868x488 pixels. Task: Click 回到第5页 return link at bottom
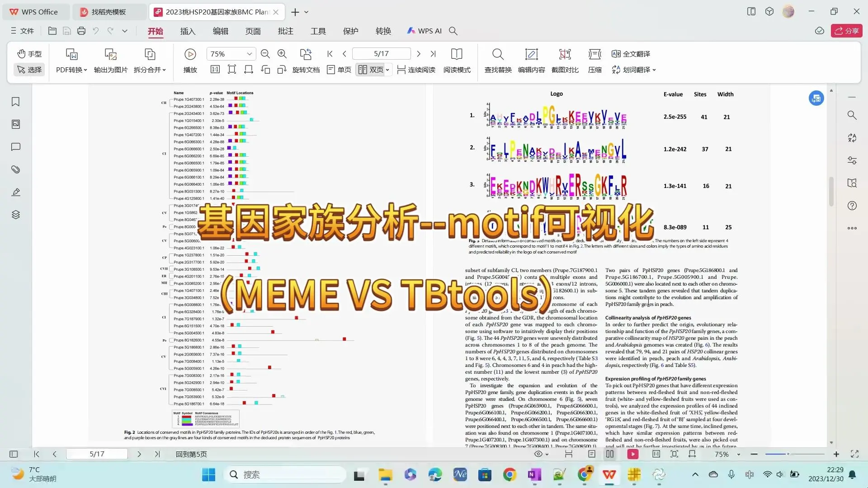pos(191,454)
